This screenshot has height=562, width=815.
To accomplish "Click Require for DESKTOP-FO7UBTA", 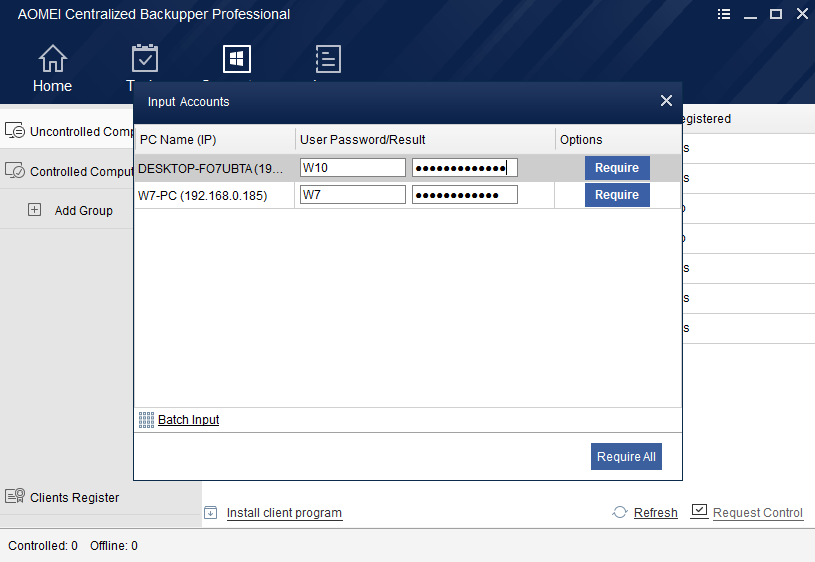I will tap(617, 168).
